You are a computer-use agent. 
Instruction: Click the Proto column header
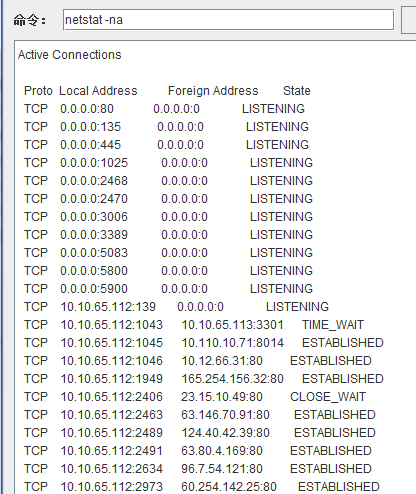pyautogui.click(x=38, y=91)
